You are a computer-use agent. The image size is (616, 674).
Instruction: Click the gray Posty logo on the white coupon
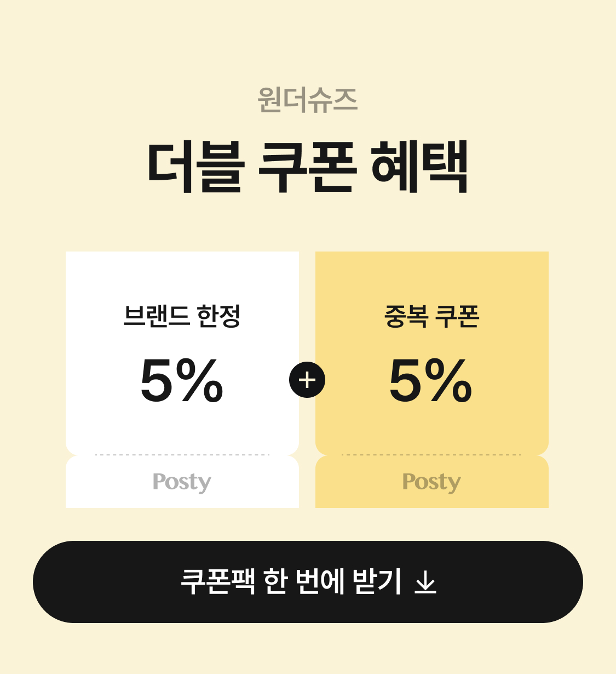[x=182, y=482]
